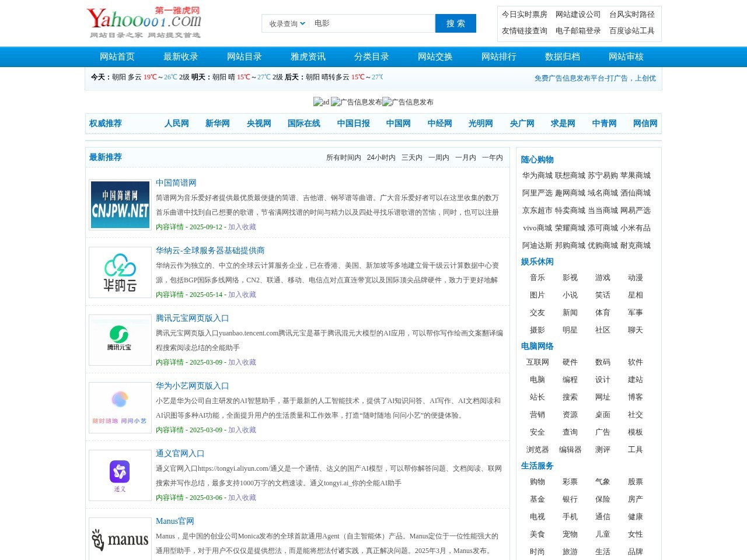The width and height of the screenshot is (747, 560).
Task: Open 小米有品 in the 随心购物 section
Action: pyautogui.click(x=636, y=228)
